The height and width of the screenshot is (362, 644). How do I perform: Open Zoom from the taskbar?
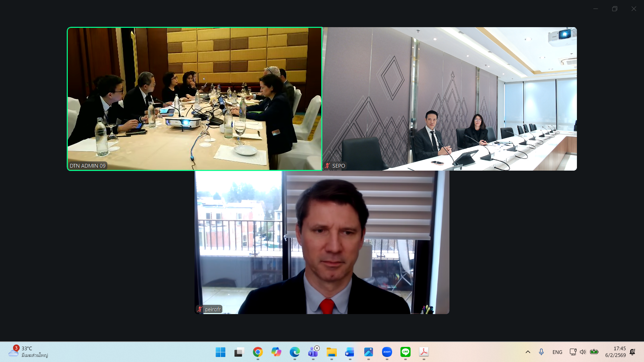click(x=387, y=352)
